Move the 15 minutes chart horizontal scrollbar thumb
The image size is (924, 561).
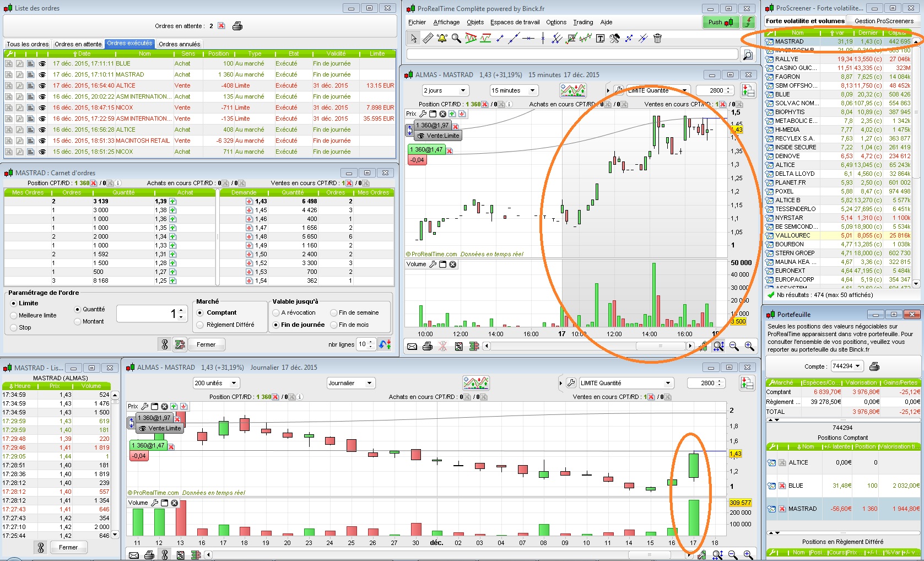tap(661, 346)
